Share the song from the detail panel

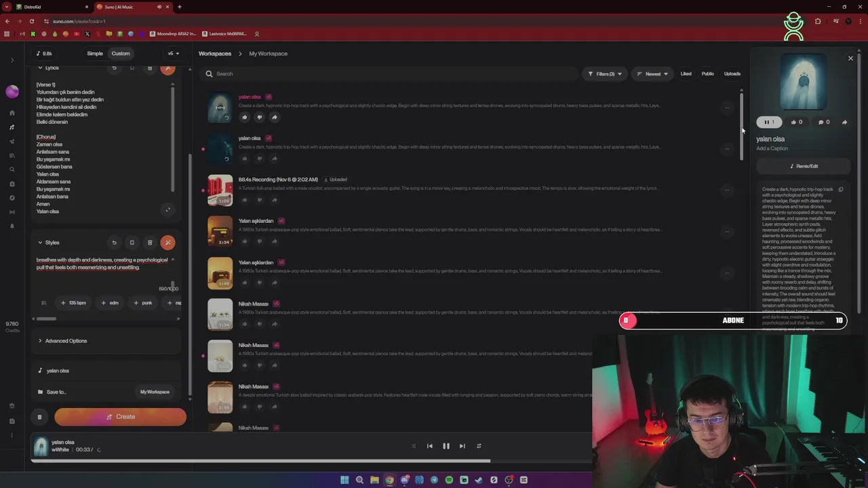point(844,122)
